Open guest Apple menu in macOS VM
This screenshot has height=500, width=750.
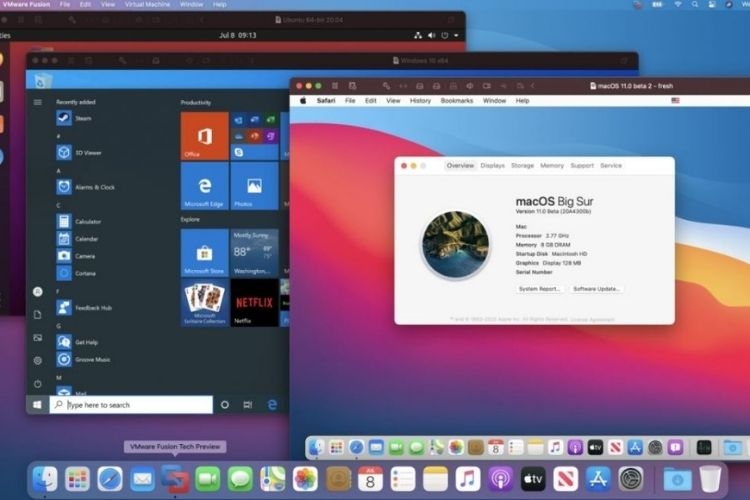pos(303,100)
